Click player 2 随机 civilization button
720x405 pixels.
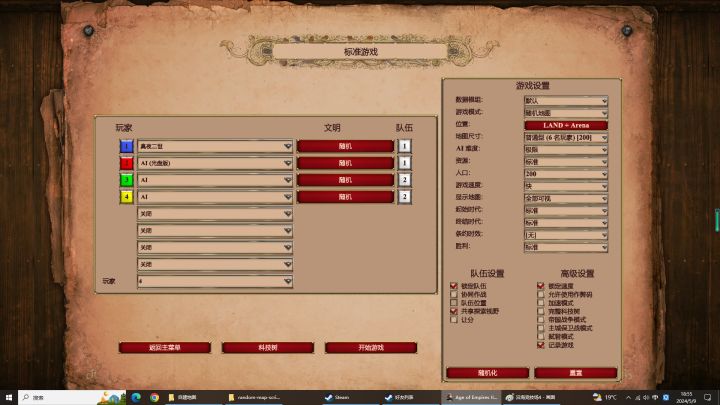coord(345,163)
